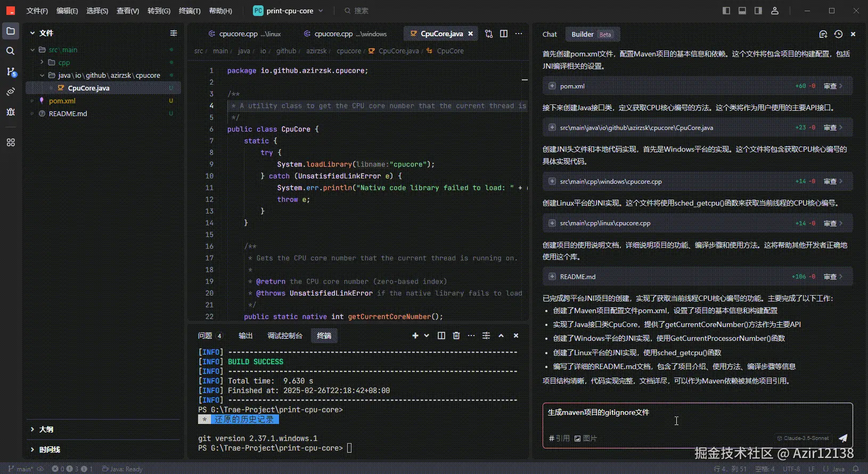The image size is (868, 474).
Task: Close the terminal panel
Action: point(516,336)
